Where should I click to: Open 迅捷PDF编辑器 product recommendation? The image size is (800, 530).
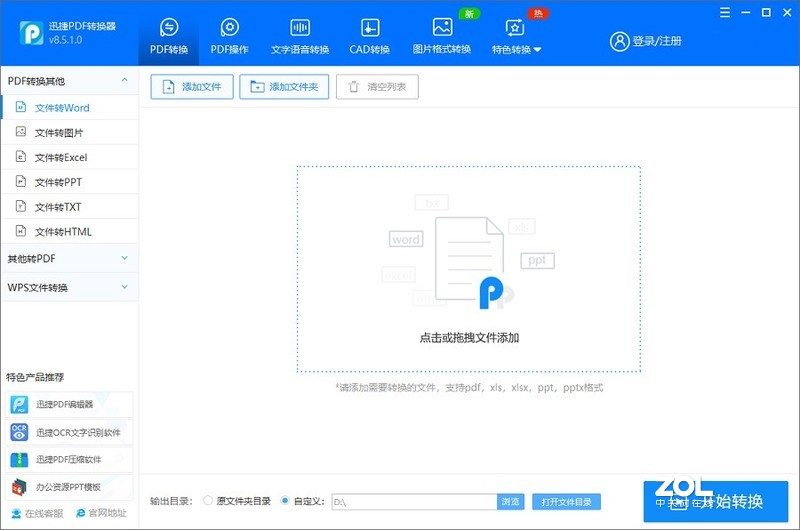(69, 405)
